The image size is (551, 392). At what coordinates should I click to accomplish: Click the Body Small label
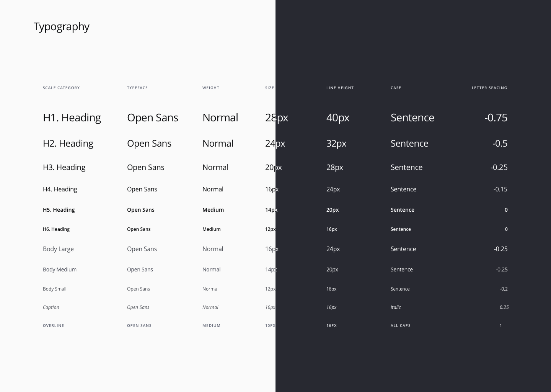(55, 289)
